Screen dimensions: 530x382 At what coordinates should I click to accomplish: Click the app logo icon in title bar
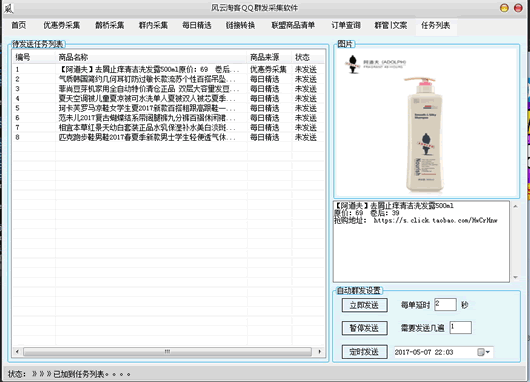pos(8,8)
